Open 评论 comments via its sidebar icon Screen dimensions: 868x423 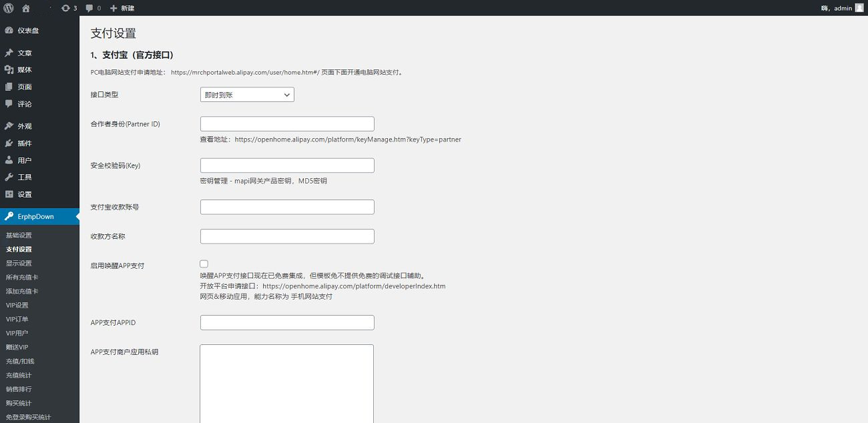[x=9, y=104]
